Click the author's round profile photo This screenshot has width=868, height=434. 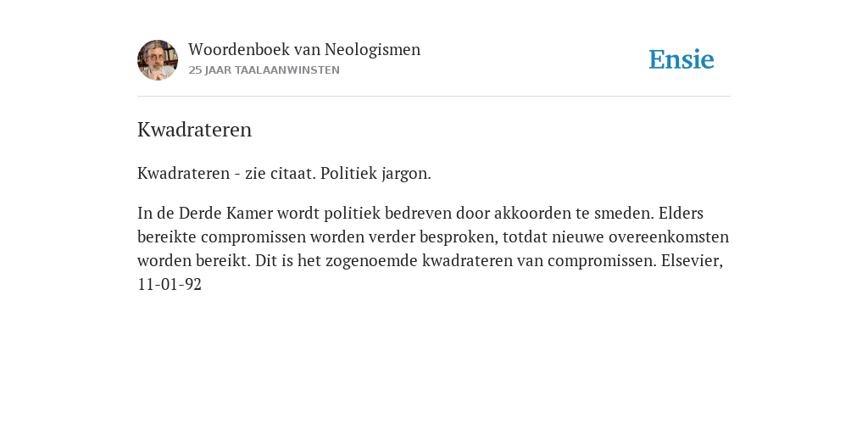(158, 60)
